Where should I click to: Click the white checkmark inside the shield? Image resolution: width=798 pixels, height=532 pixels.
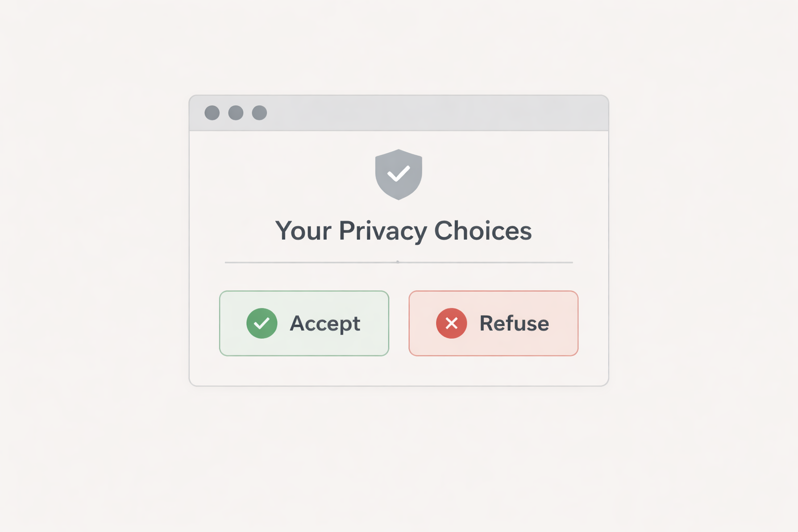coord(398,174)
